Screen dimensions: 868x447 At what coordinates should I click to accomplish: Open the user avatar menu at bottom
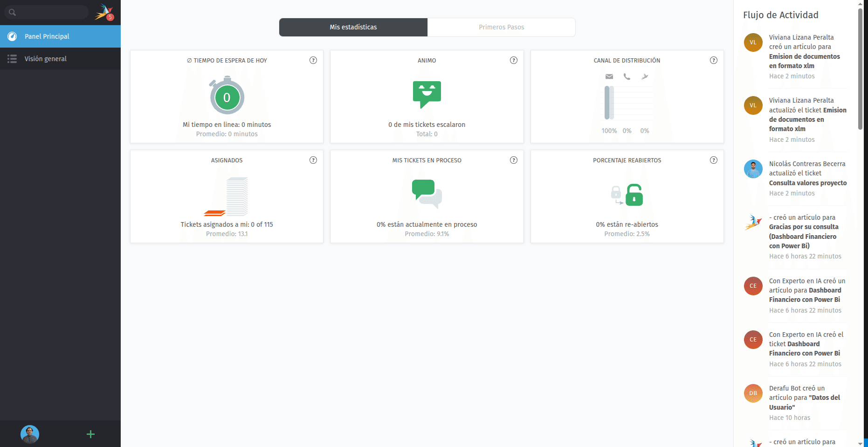[30, 434]
